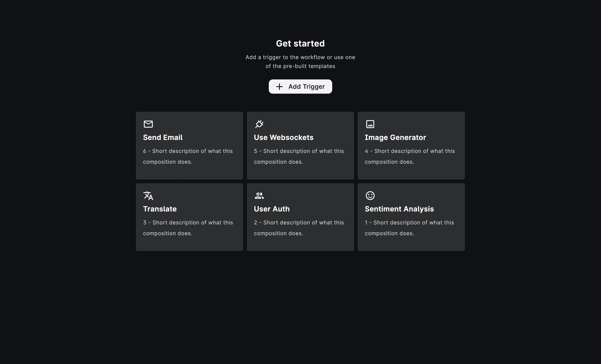Open the Image Generator template
The image size is (601, 364).
(411, 146)
